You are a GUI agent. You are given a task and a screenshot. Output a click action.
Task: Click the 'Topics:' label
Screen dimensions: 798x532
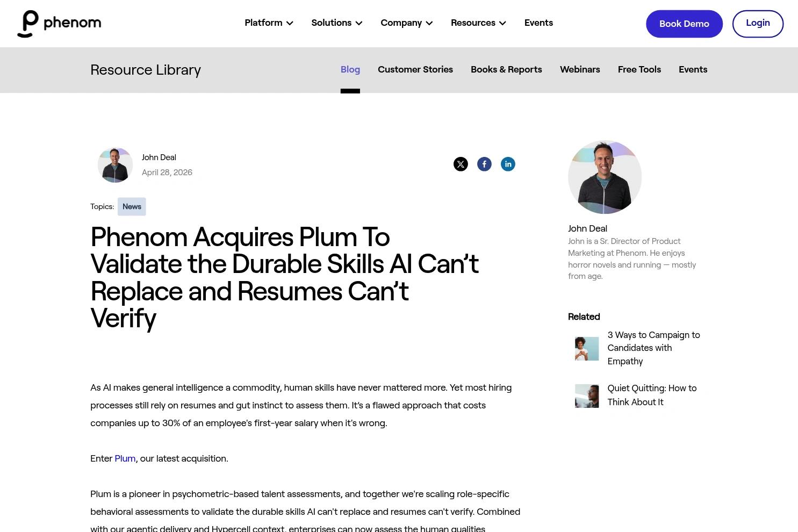(x=102, y=207)
